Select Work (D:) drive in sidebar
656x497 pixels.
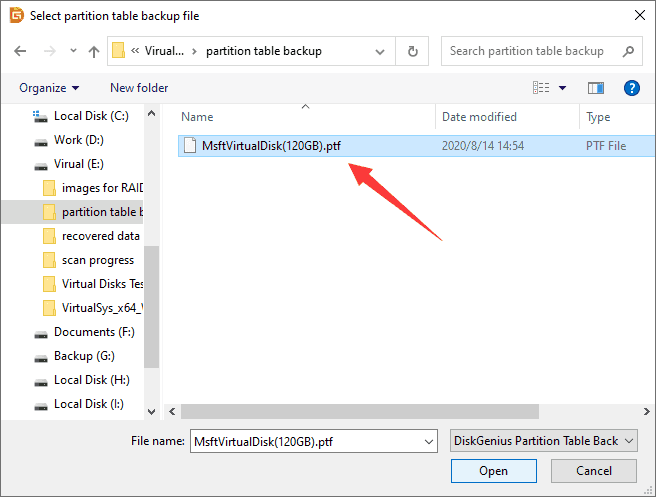coord(78,140)
